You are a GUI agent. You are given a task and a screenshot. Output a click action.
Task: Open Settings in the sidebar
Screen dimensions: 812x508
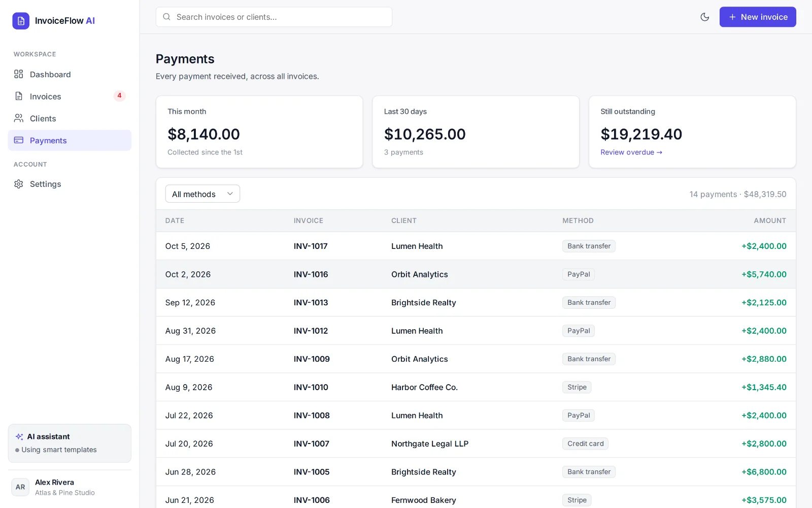[70, 184]
